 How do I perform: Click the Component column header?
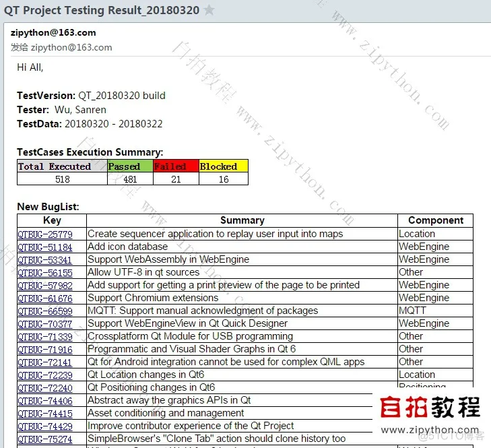pos(436,220)
